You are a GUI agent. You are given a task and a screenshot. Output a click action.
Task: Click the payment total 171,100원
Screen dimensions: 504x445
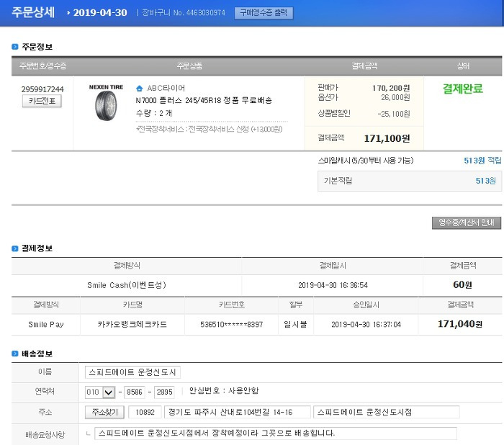pyautogui.click(x=387, y=138)
